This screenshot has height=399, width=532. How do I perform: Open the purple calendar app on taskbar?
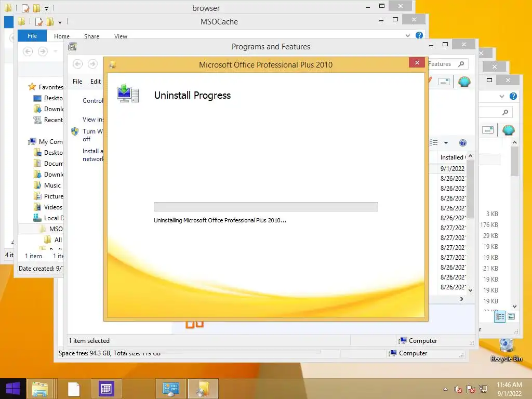tap(106, 389)
